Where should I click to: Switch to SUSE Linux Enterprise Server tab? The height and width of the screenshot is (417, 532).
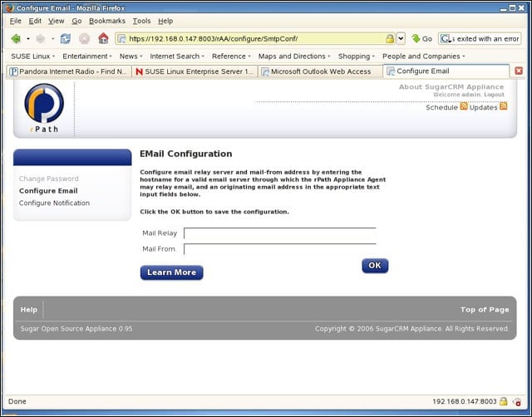[195, 71]
